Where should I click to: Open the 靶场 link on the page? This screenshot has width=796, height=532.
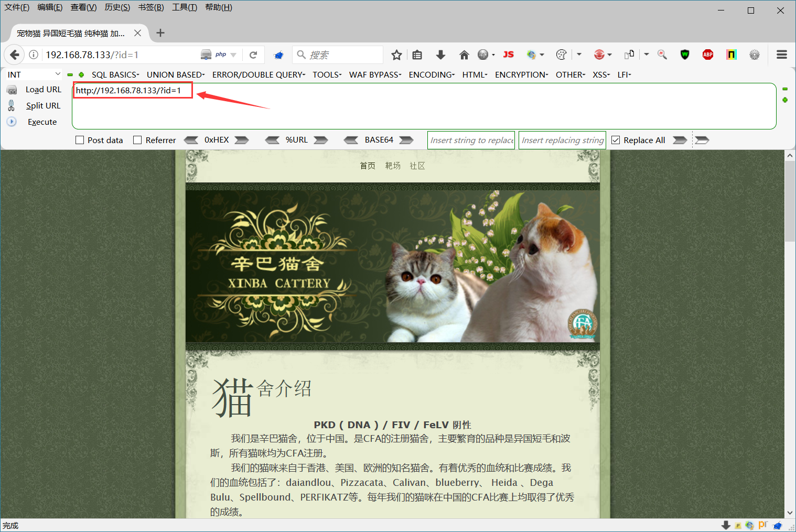[393, 166]
